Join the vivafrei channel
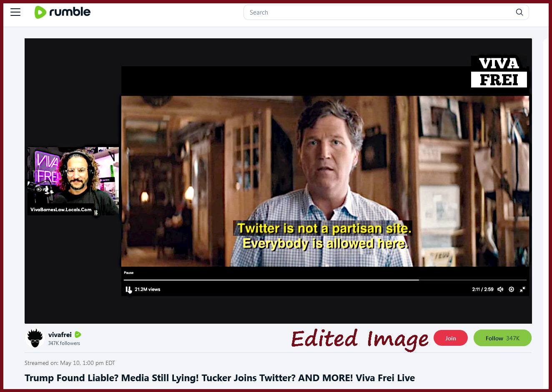This screenshot has height=392, width=552. pyautogui.click(x=451, y=338)
